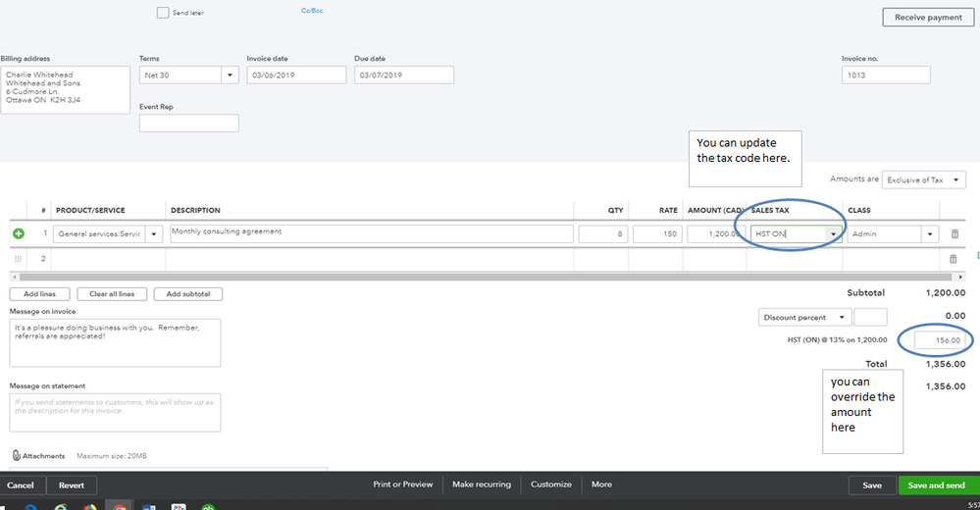Click the Billing address text box
Image resolution: width=980 pixels, height=510 pixels.
pyautogui.click(x=65, y=90)
